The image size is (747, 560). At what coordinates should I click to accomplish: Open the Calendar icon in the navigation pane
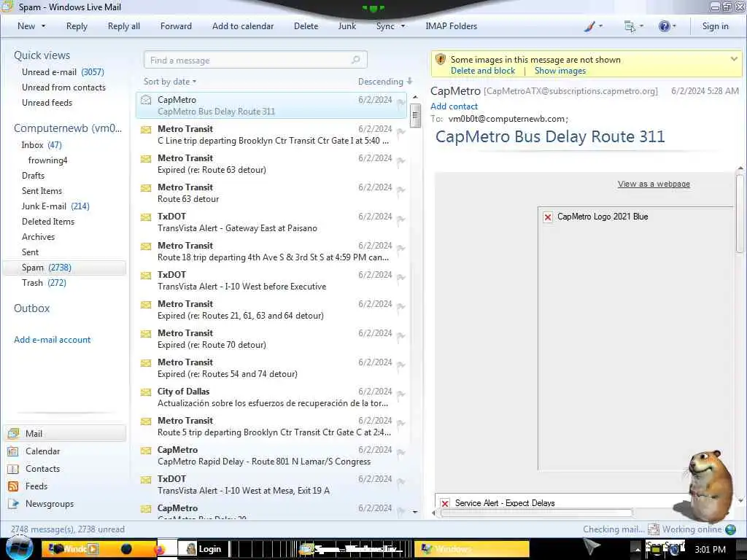click(13, 451)
